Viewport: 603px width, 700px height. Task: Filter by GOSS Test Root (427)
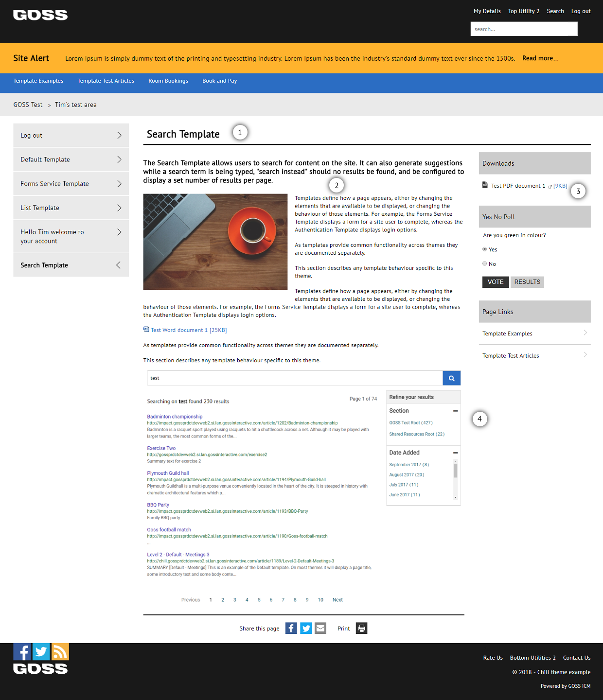click(411, 423)
